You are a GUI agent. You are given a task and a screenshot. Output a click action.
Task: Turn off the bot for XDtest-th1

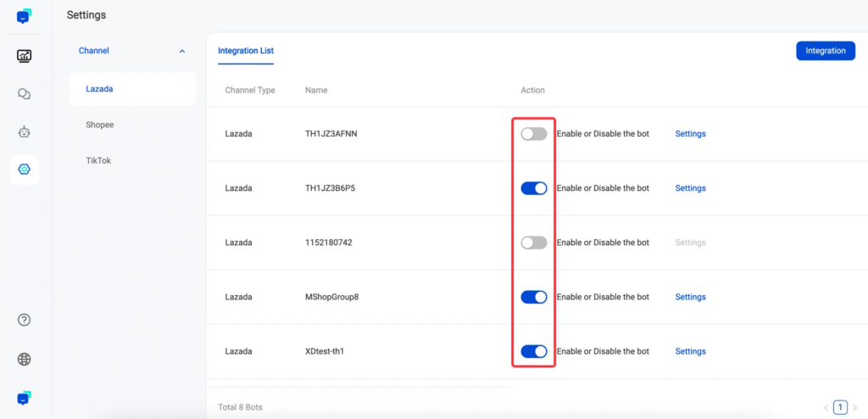(x=534, y=351)
